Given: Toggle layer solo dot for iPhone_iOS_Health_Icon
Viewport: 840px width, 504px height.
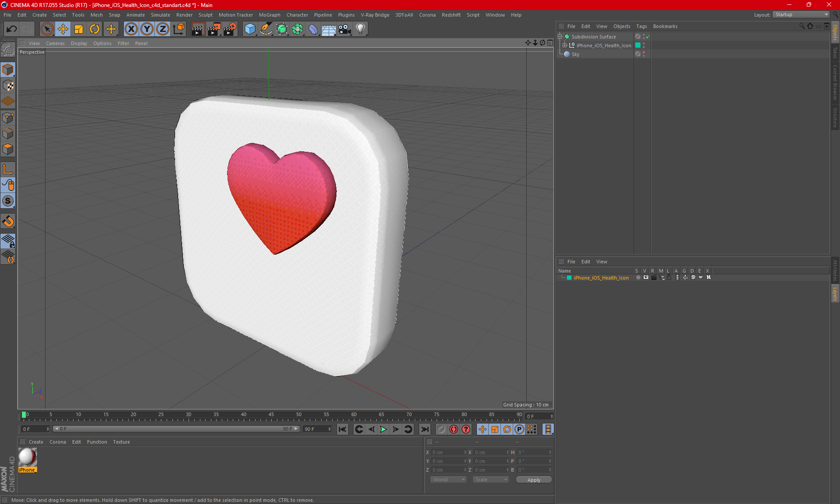Looking at the screenshot, I should (638, 277).
